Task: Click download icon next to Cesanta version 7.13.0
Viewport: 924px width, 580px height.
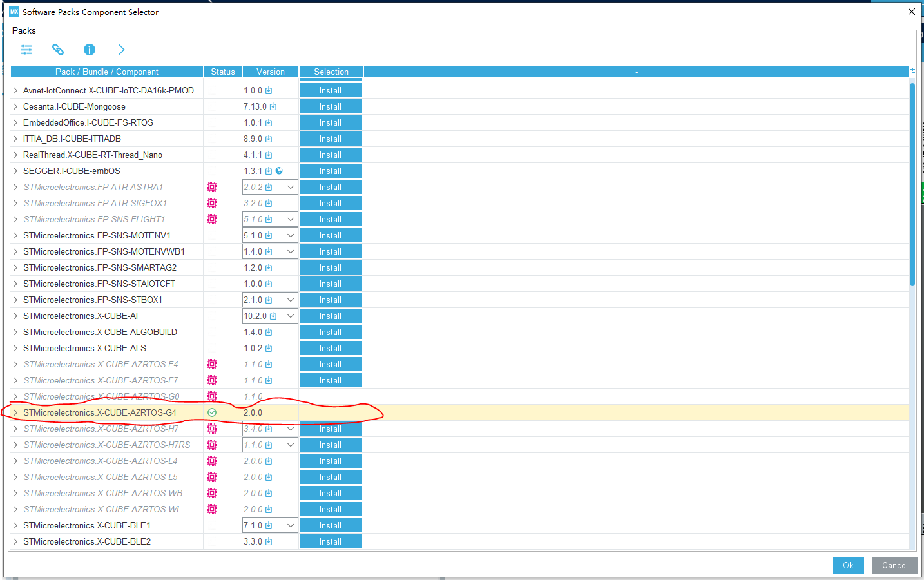Action: [x=273, y=107]
